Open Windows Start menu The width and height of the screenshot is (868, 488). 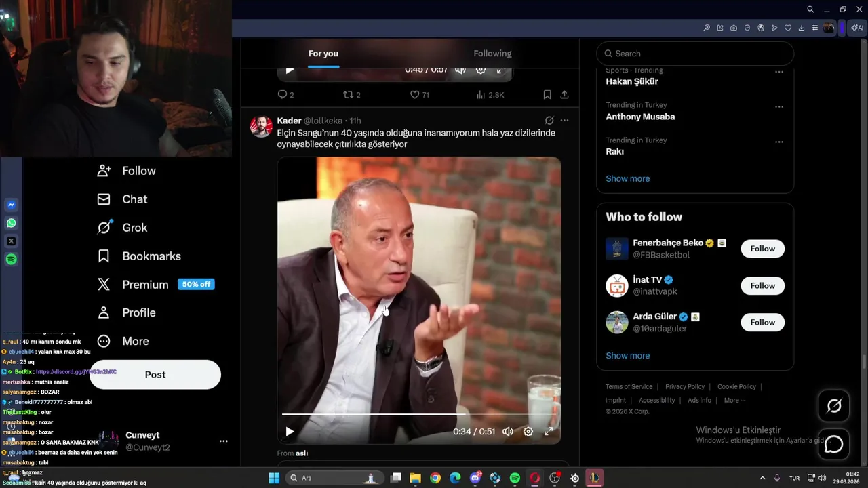(274, 478)
